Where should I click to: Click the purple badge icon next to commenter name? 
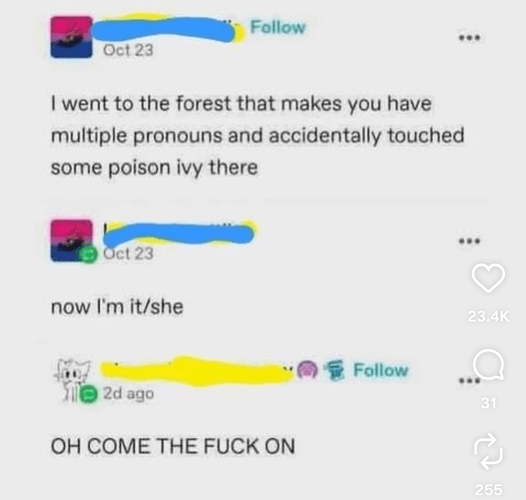(x=308, y=370)
